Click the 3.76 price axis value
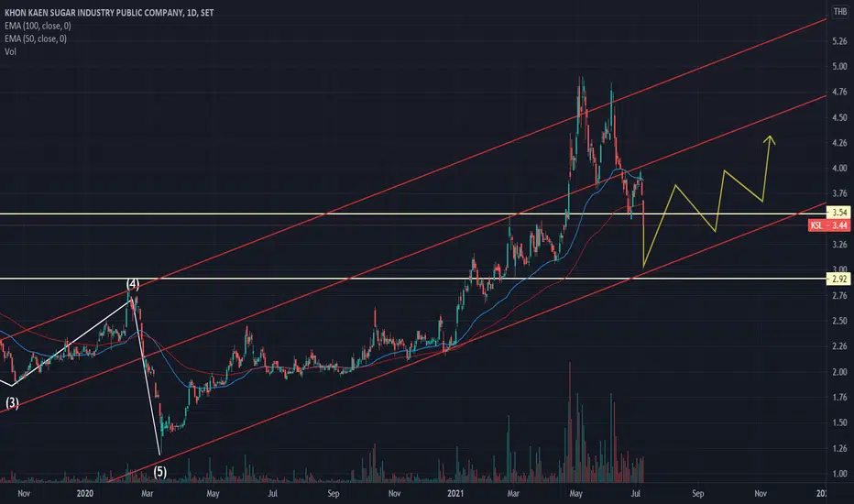Viewport: 854px width, 504px height. coord(839,192)
